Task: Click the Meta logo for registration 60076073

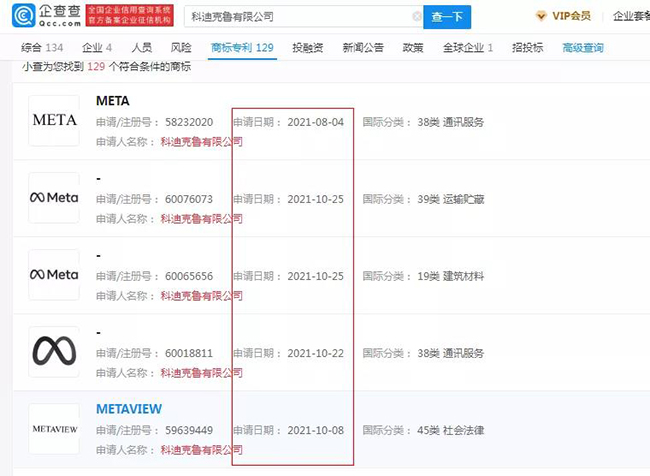Action: [54, 198]
